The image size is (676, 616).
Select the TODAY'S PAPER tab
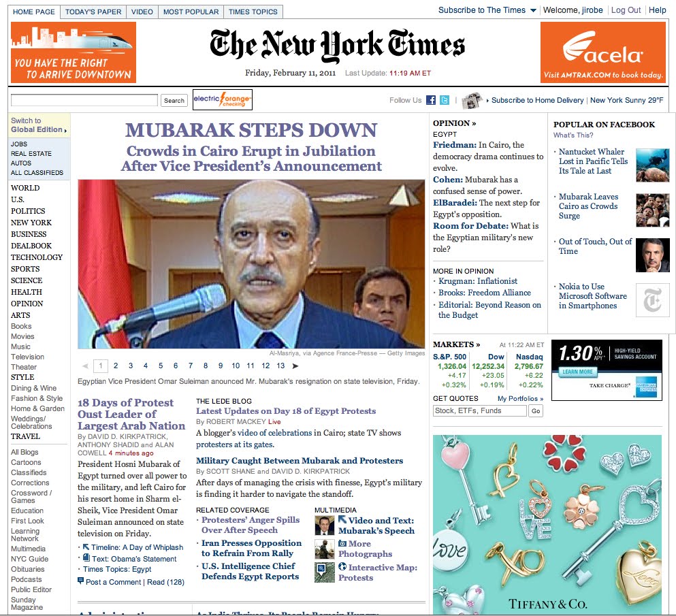(x=93, y=12)
